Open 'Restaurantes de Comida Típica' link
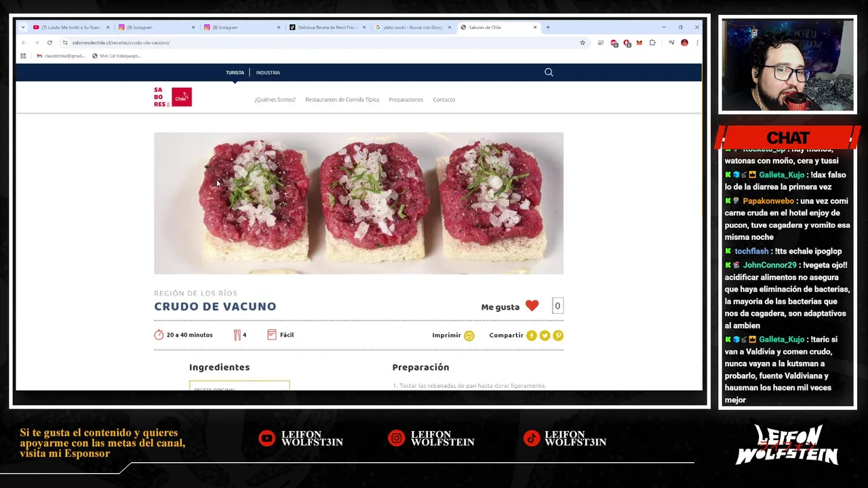 click(x=342, y=100)
